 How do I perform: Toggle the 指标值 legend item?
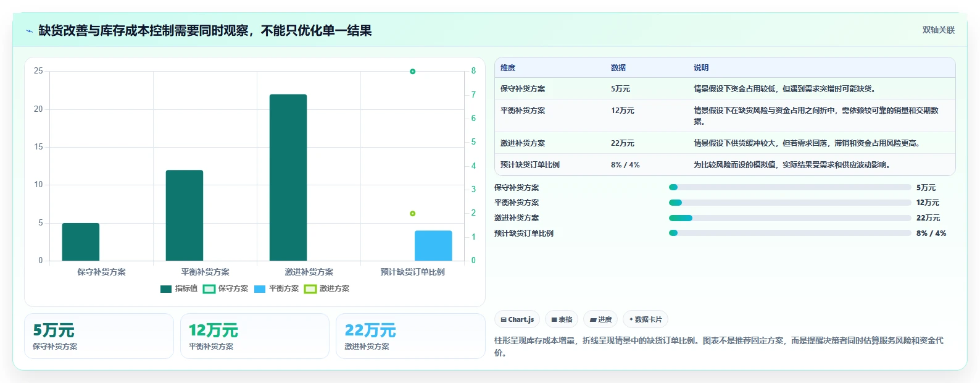(179, 288)
